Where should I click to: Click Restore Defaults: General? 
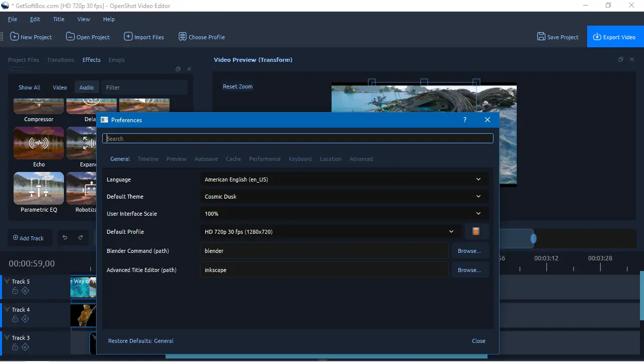pos(141,340)
